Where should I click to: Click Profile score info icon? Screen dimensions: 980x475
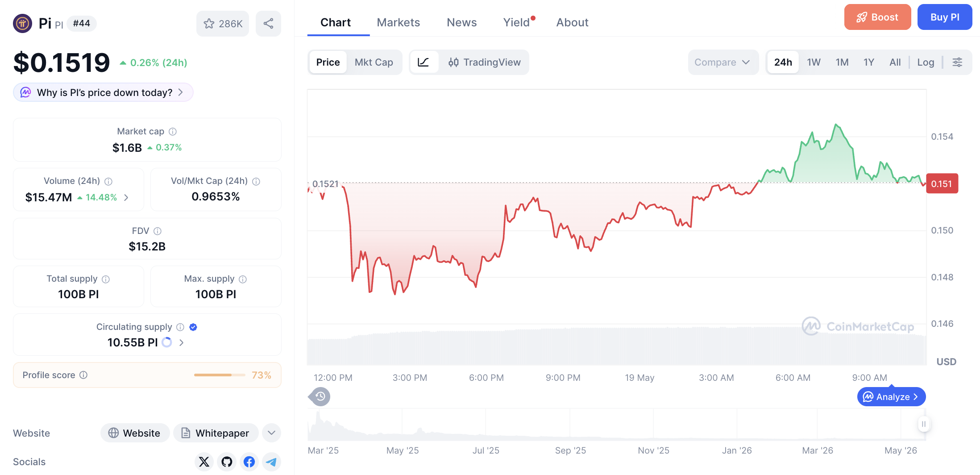(83, 375)
